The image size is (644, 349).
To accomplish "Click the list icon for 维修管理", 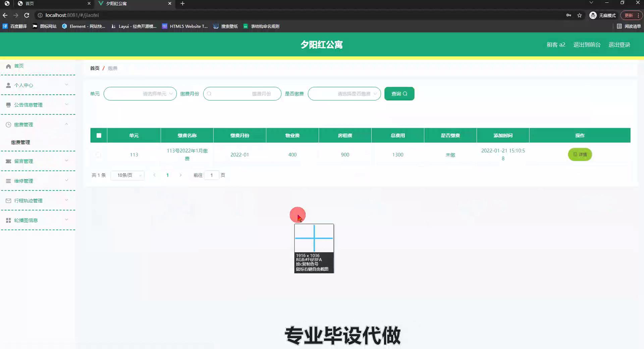I will (x=8, y=181).
